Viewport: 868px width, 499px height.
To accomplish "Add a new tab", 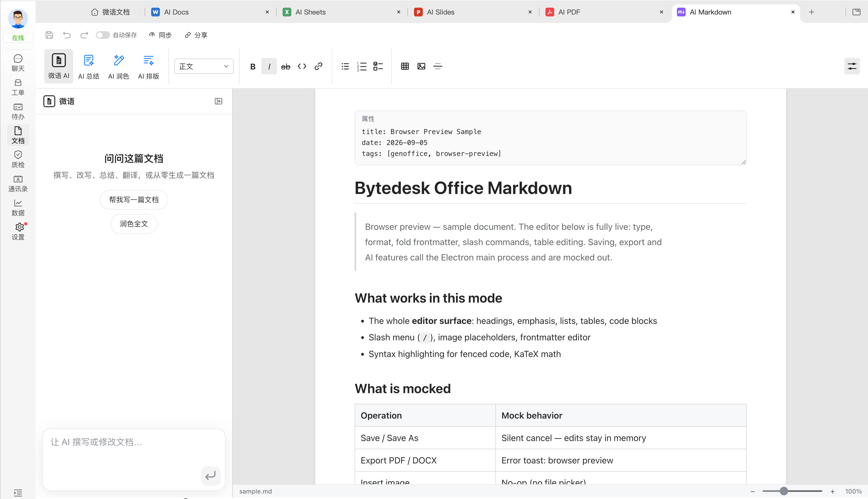I will coord(811,12).
